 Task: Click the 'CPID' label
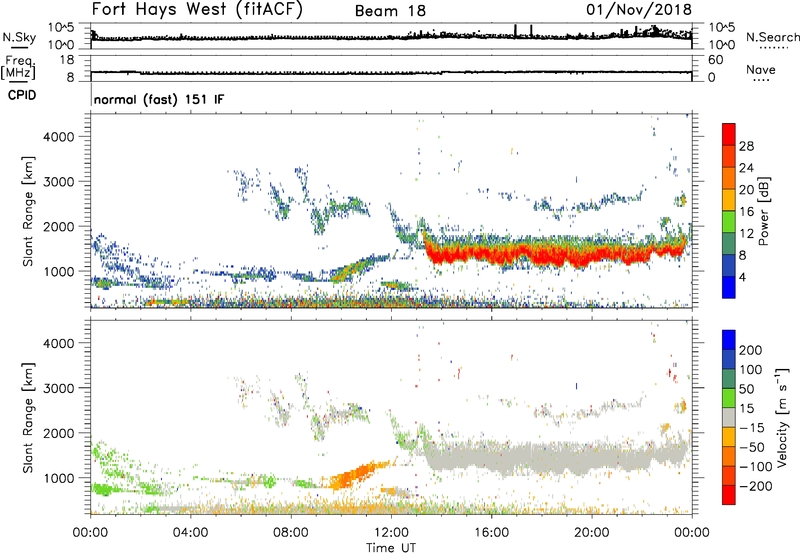click(x=22, y=95)
